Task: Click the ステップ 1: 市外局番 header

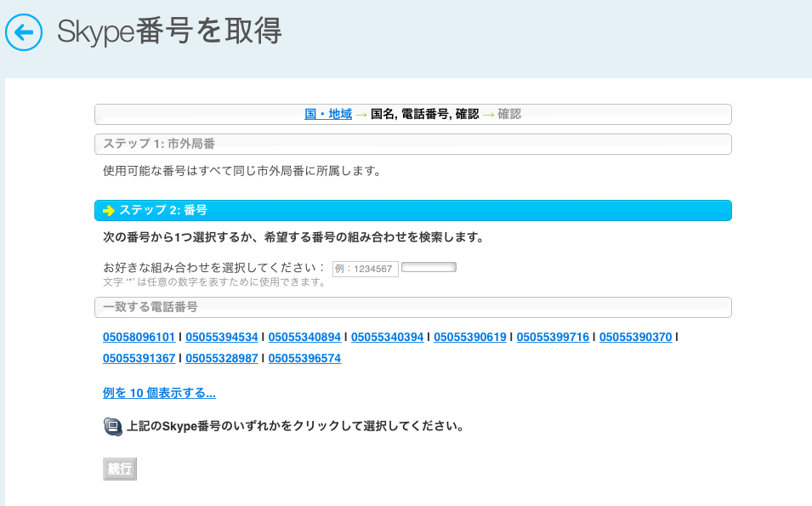Action: 413,144
